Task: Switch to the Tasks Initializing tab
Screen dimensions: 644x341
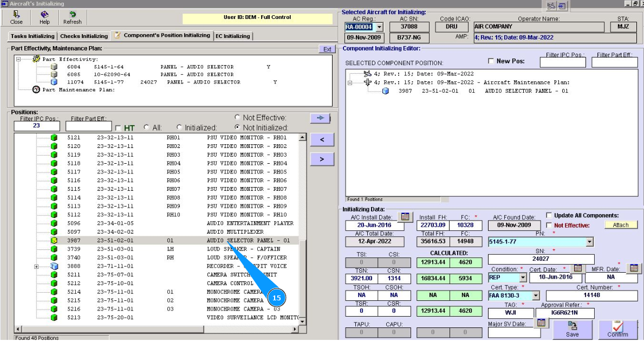Action: (x=32, y=36)
